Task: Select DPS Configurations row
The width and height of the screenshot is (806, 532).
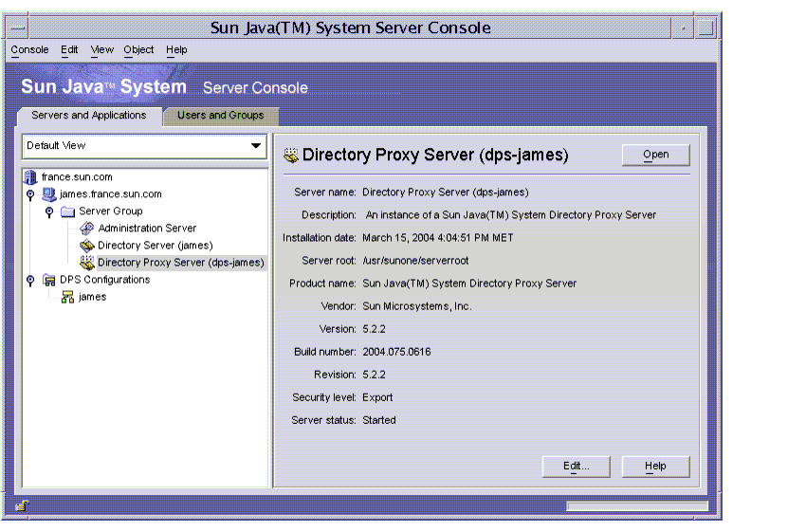Action: point(105,280)
